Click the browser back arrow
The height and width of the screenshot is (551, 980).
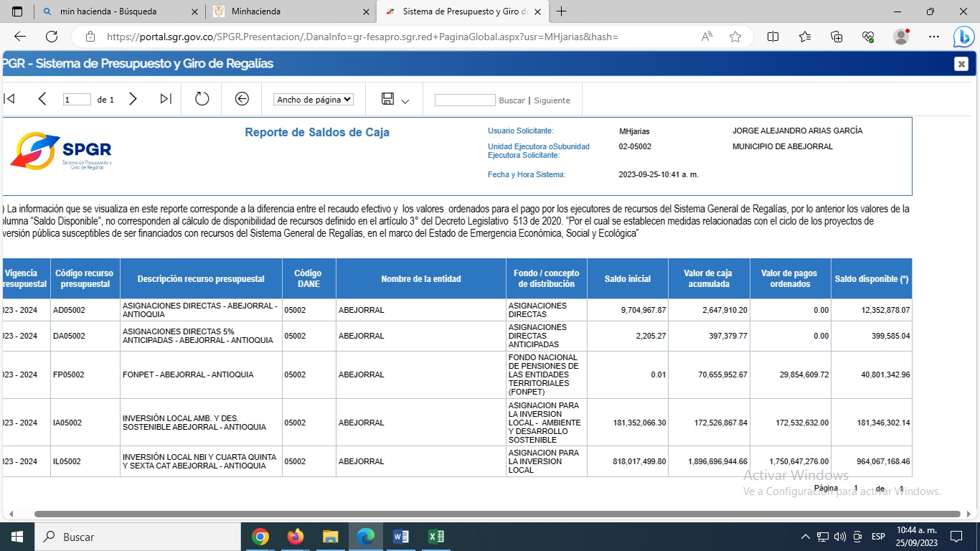(19, 37)
